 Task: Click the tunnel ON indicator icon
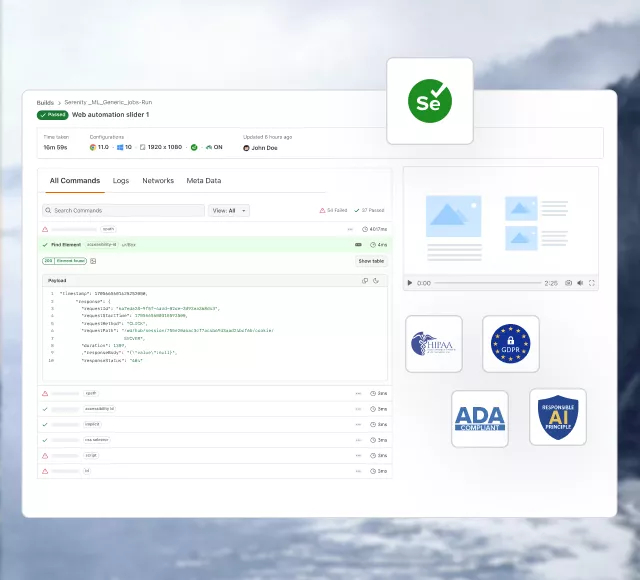[209, 147]
